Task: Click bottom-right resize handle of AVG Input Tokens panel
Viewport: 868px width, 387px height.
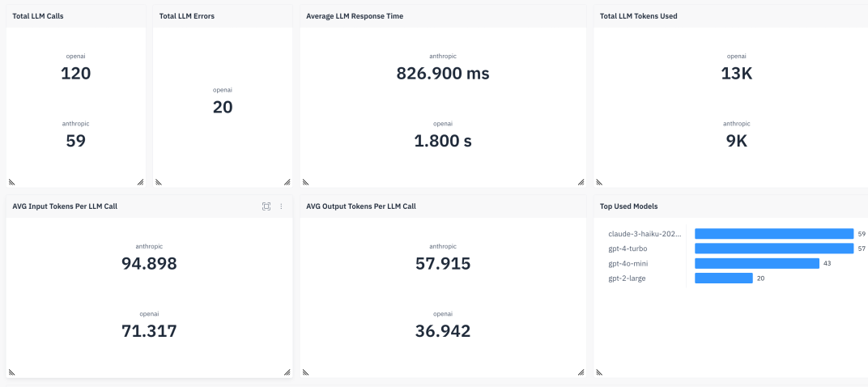Action: (287, 372)
